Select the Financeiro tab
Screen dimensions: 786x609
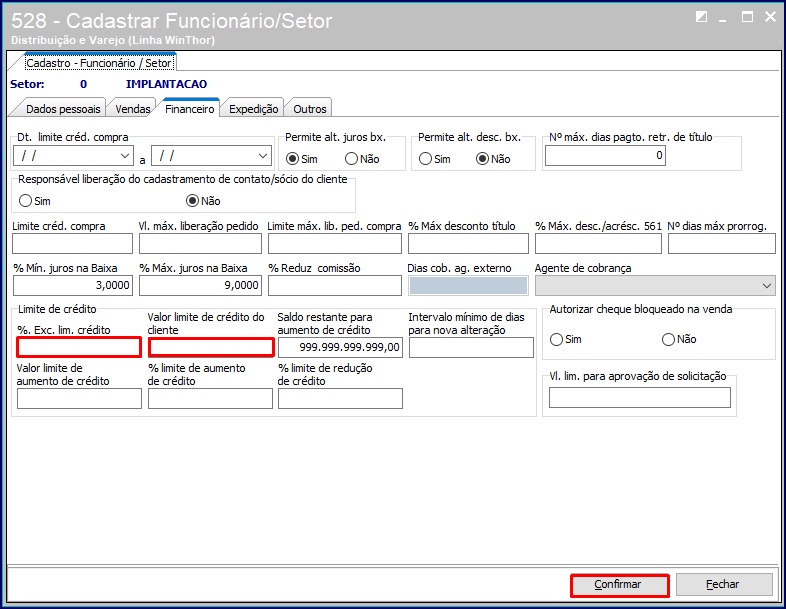pos(189,109)
